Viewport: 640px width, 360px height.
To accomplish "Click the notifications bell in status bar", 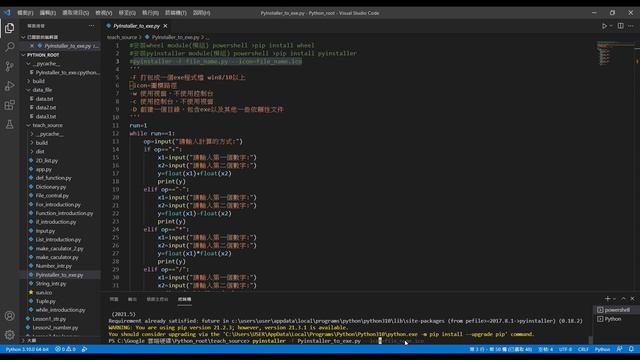I will pos(631,349).
